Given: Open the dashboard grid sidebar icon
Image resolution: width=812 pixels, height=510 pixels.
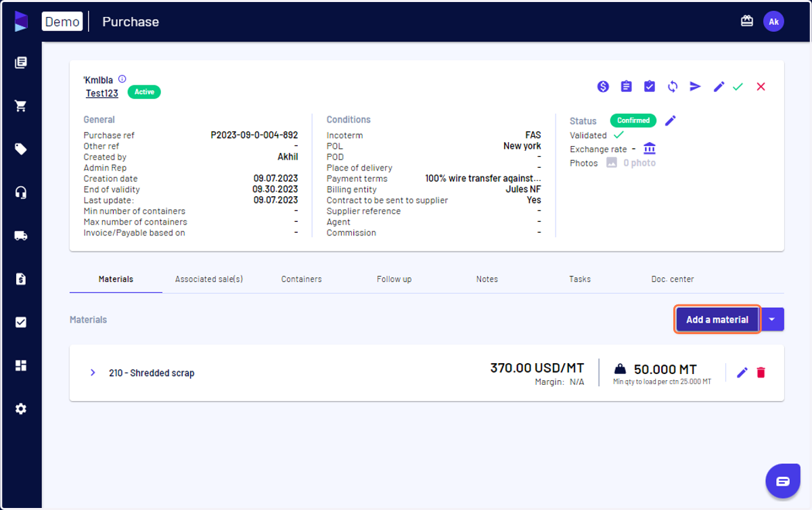Looking at the screenshot, I should point(21,366).
